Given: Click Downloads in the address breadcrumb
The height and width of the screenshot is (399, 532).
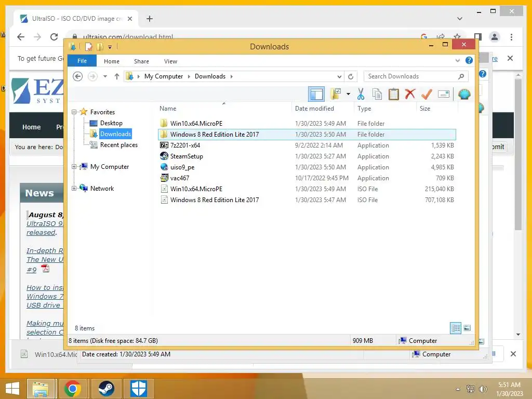Looking at the screenshot, I should click(x=210, y=76).
